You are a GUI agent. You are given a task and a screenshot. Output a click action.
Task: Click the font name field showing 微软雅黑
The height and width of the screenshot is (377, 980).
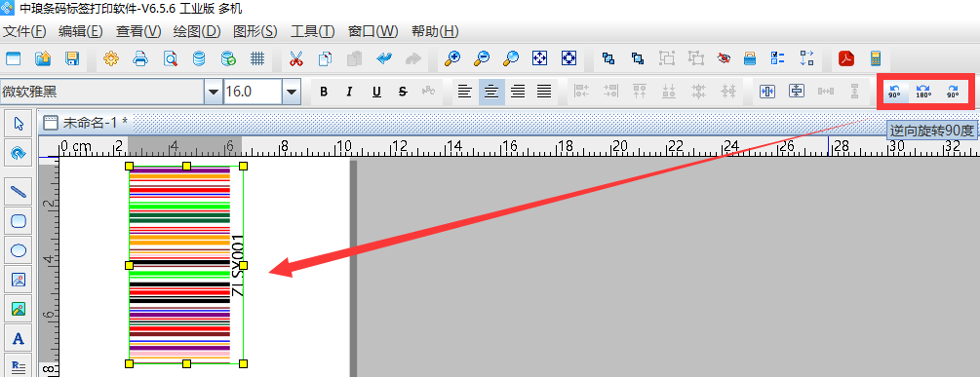click(102, 92)
